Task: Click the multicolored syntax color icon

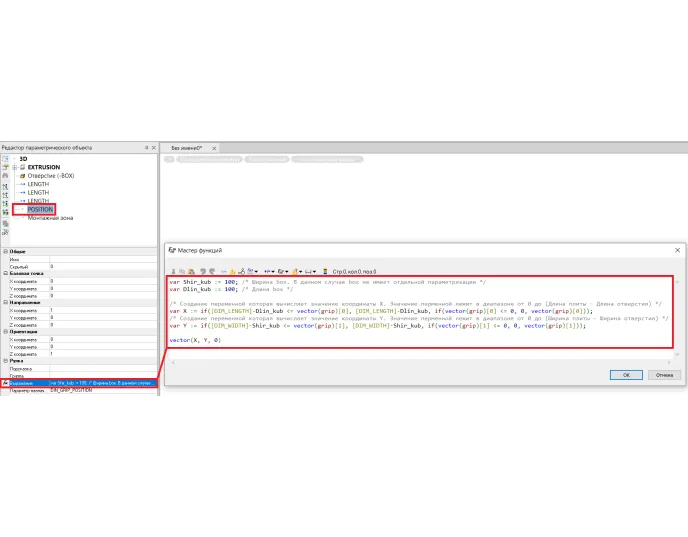Action: tap(325, 272)
